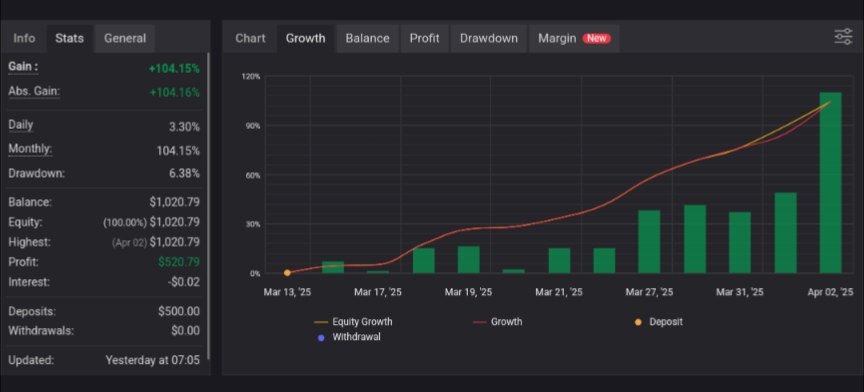
Task: Click the Apr 02, '25 axis label
Action: (830, 292)
